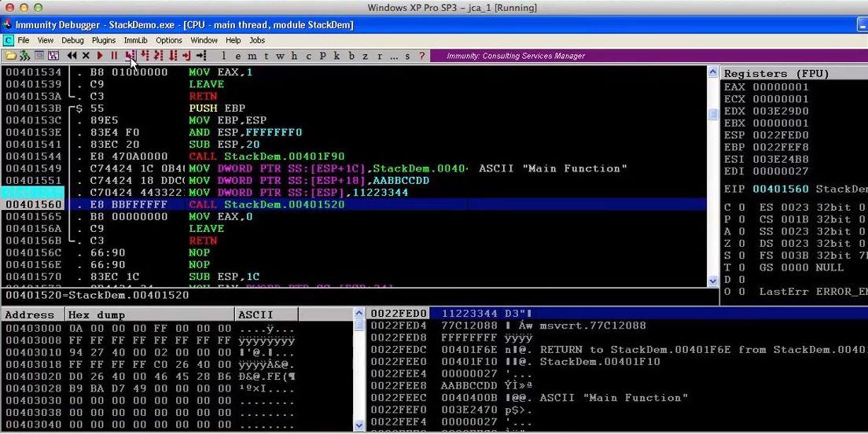The width and height of the screenshot is (868, 434).
Task: Open the Window menu
Action: click(x=204, y=40)
